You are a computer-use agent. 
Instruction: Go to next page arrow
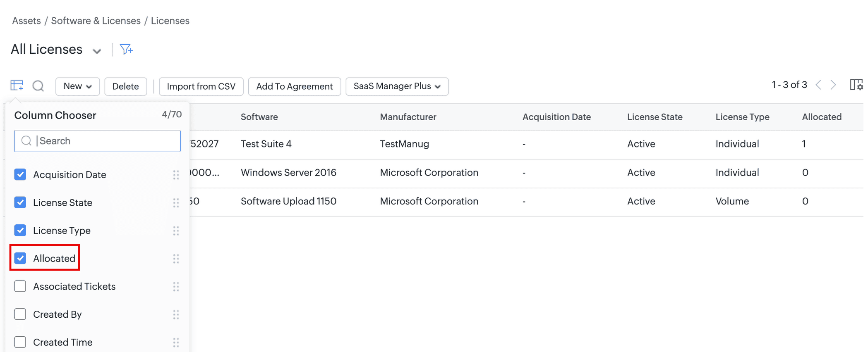(x=833, y=85)
